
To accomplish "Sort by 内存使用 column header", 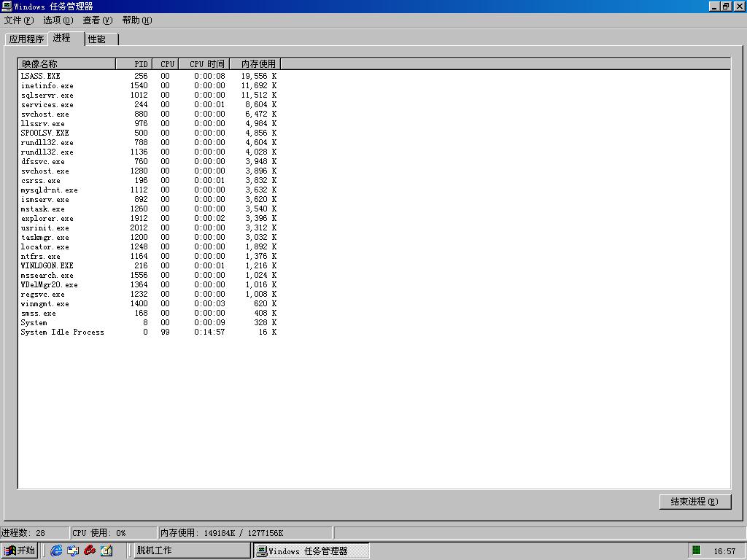I will [x=255, y=64].
